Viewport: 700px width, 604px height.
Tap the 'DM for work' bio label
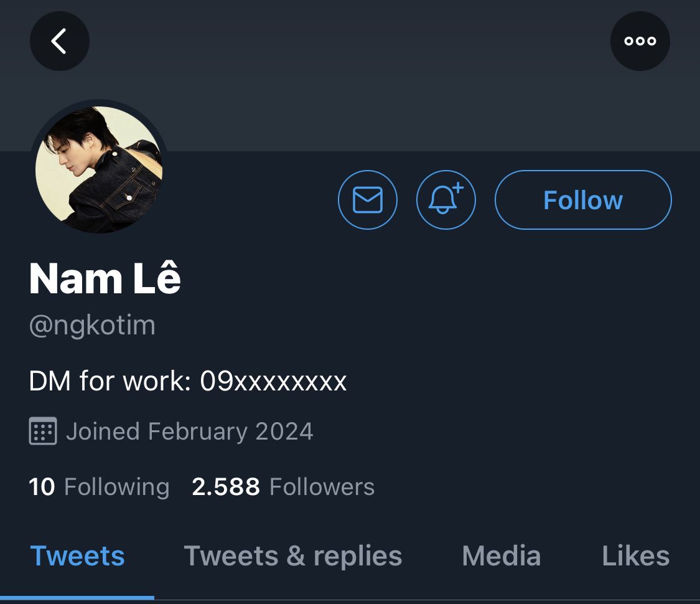point(110,380)
